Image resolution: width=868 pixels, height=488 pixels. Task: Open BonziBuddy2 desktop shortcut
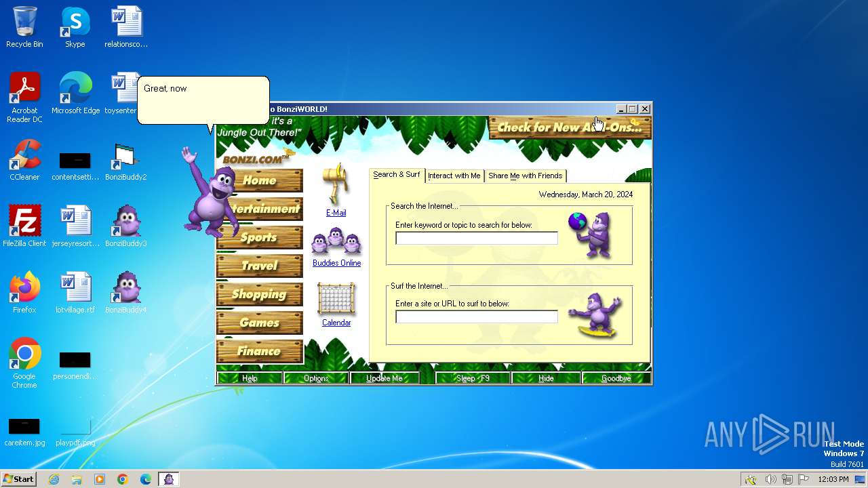(x=126, y=161)
